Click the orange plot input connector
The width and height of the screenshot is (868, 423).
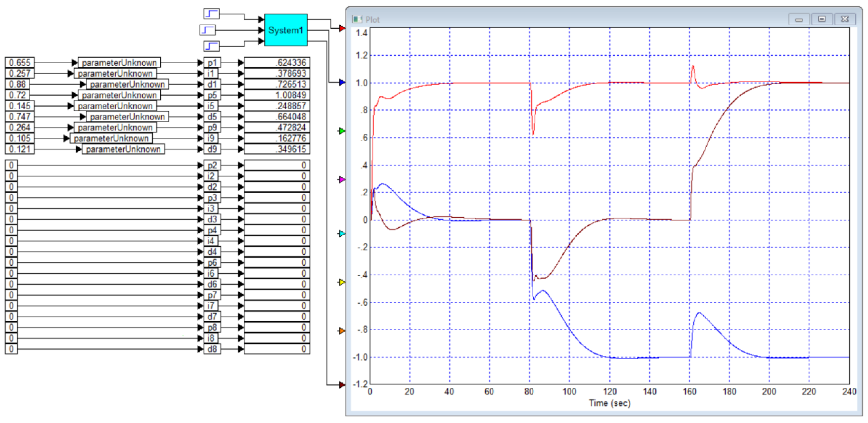pos(342,331)
